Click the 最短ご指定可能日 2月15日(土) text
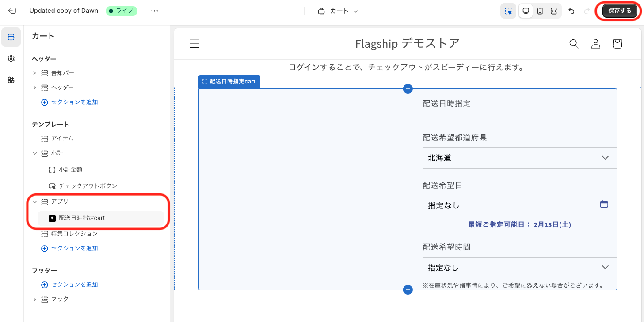Viewport: 644px width, 322px height. click(x=519, y=224)
